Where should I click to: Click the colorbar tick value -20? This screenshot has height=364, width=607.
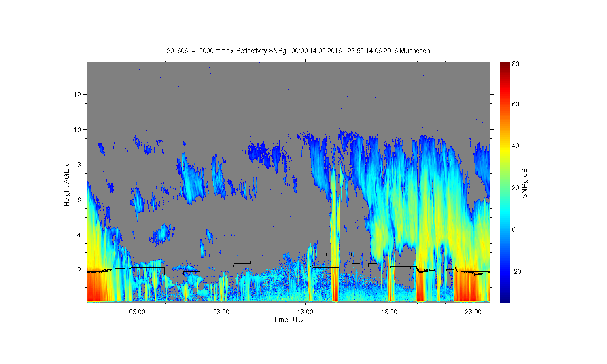516,271
